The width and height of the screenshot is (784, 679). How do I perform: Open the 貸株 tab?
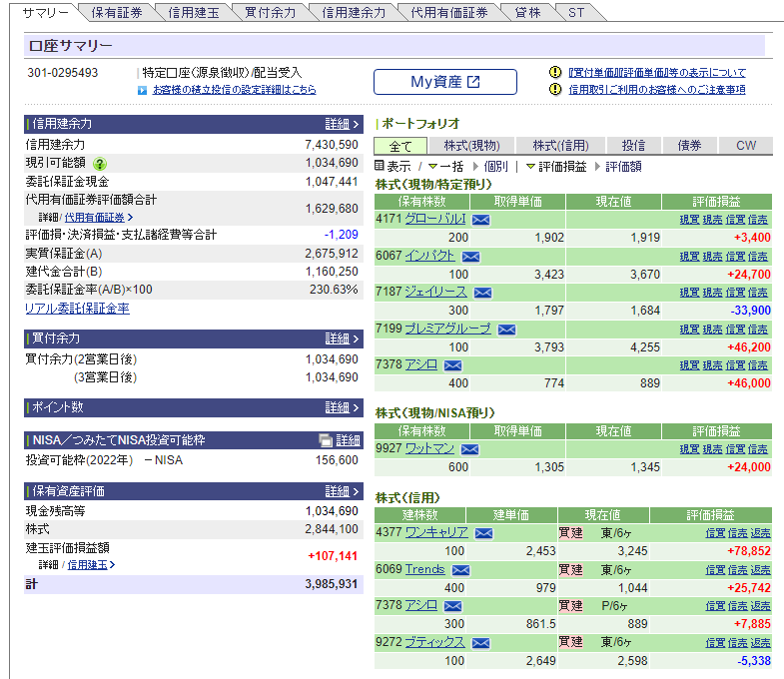point(528,13)
